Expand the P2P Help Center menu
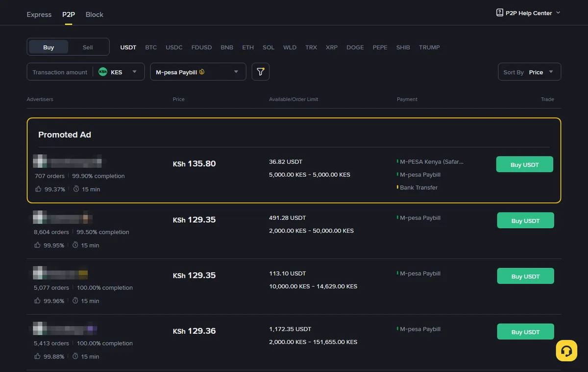 528,13
